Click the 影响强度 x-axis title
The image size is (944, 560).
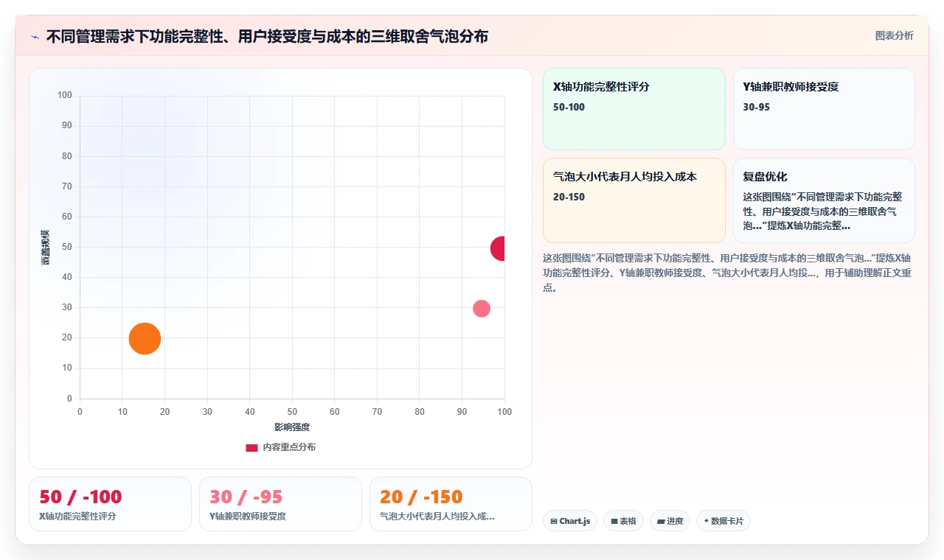[292, 427]
